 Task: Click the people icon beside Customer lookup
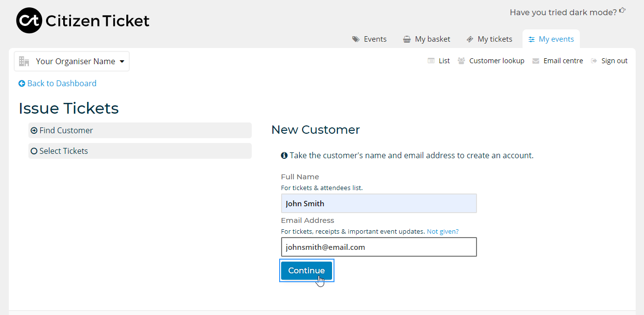click(461, 61)
